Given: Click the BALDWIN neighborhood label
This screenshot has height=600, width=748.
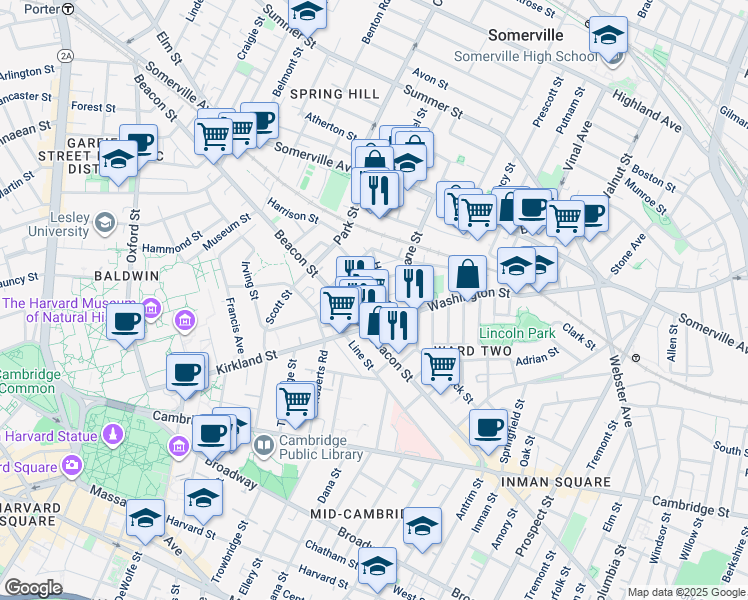Looking at the screenshot, I should pos(127,276).
